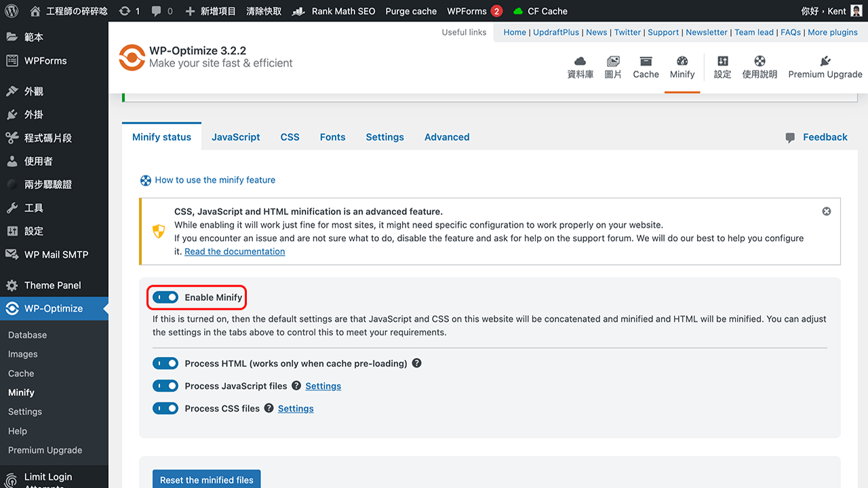The image size is (868, 488).
Task: Switch to the JavaScript tab
Action: coord(235,137)
